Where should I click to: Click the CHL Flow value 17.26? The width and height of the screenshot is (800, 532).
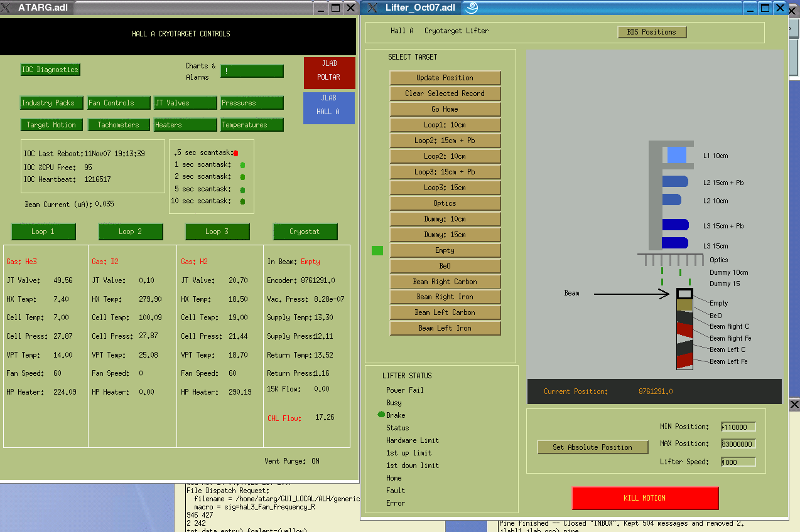(x=325, y=417)
